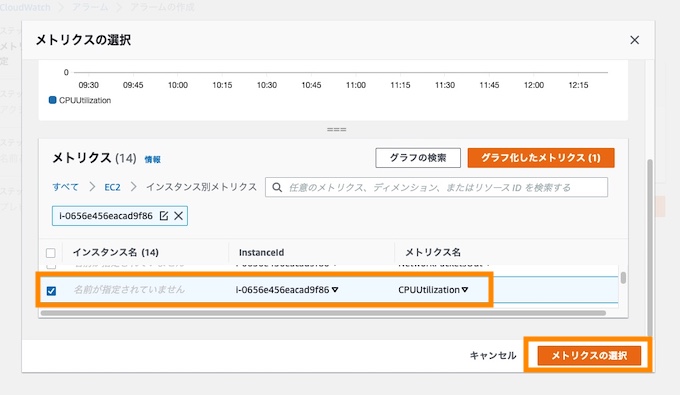Remove the i-0656e456eacad9f86 filter chip
Viewport: 680px width, 395px height.
178,215
